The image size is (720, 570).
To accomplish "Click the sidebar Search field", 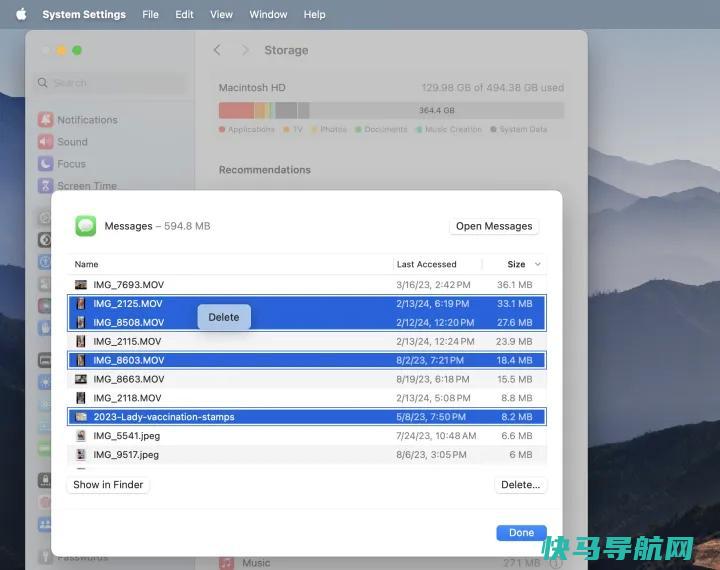I will [111, 83].
